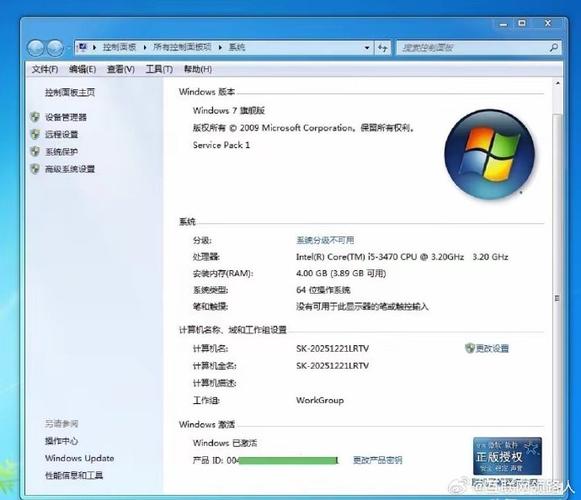Open the address bar history dropdown arrow
581x500 pixels.
[367, 48]
